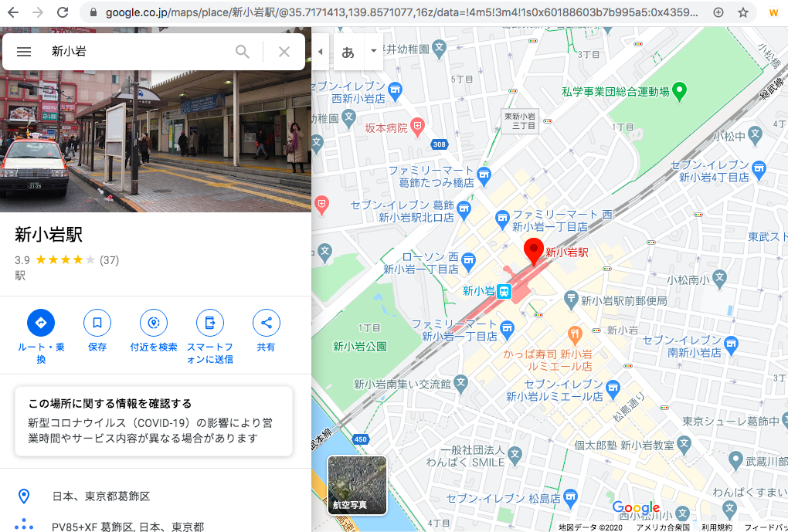Open the hamburger menu in search box
The width and height of the screenshot is (788, 532).
pos(24,52)
